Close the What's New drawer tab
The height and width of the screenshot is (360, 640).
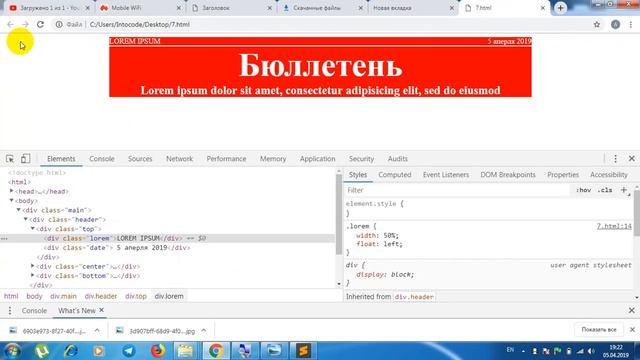click(x=102, y=310)
